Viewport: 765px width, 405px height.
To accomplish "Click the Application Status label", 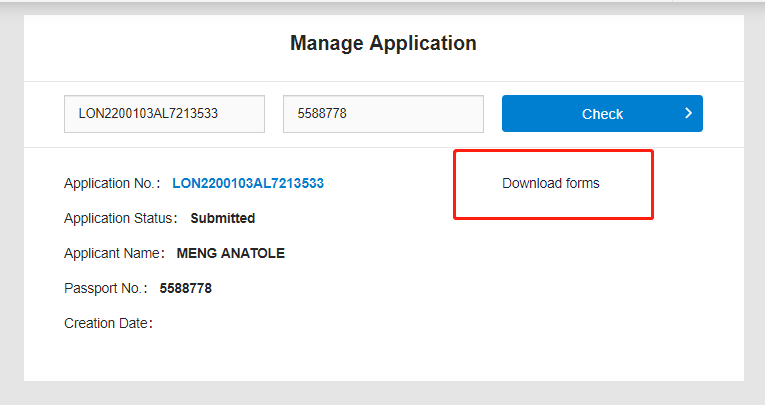I will pyautogui.click(x=121, y=218).
